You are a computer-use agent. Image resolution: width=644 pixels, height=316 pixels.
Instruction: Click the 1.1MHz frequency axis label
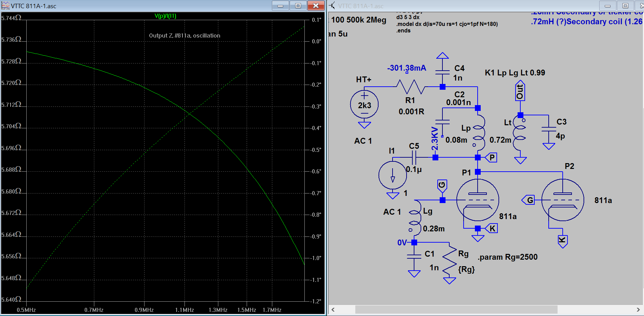coord(184,310)
